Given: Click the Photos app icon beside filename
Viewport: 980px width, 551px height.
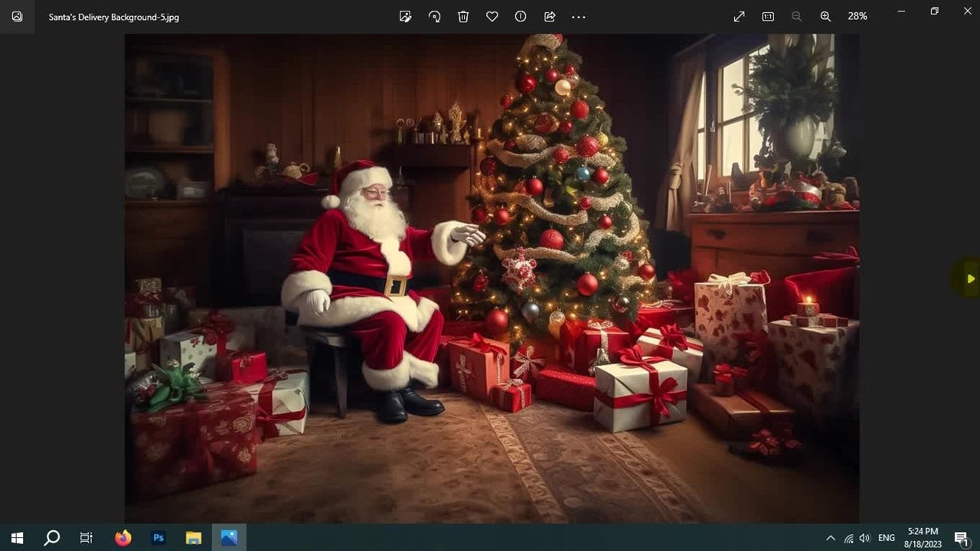Looking at the screenshot, I should [x=17, y=16].
